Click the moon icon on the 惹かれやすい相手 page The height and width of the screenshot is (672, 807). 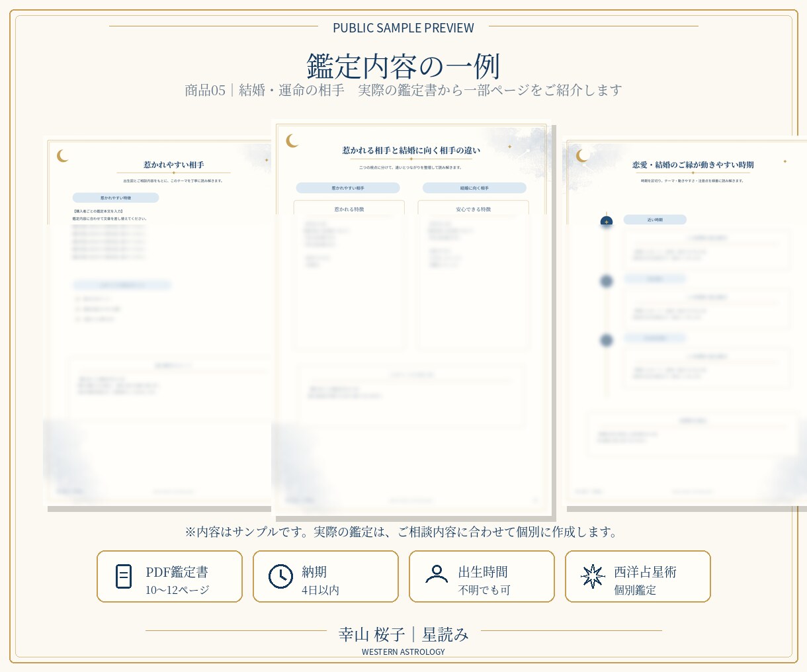(63, 155)
